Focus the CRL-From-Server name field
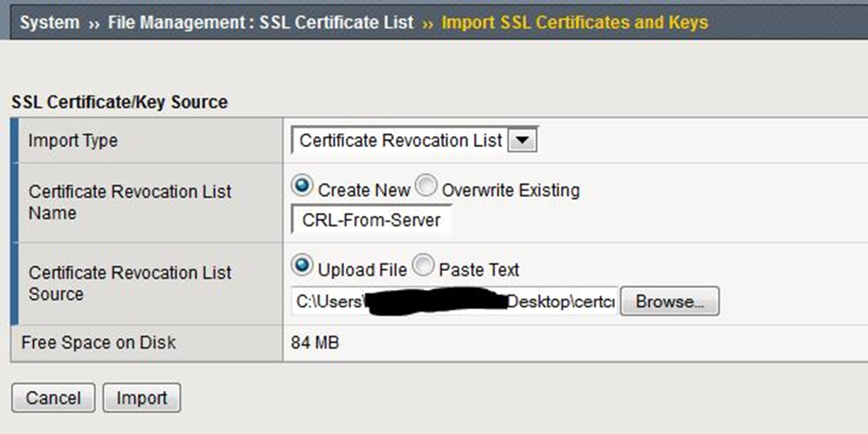 (x=371, y=220)
